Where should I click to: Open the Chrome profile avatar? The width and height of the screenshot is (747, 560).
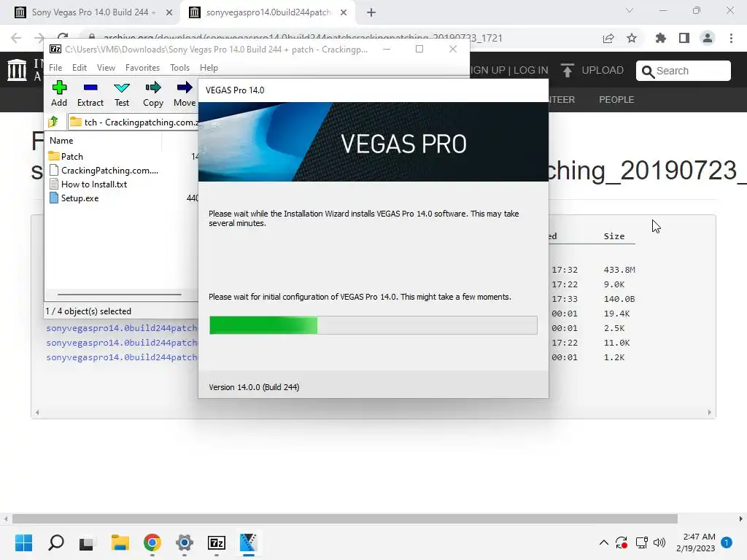tap(708, 38)
